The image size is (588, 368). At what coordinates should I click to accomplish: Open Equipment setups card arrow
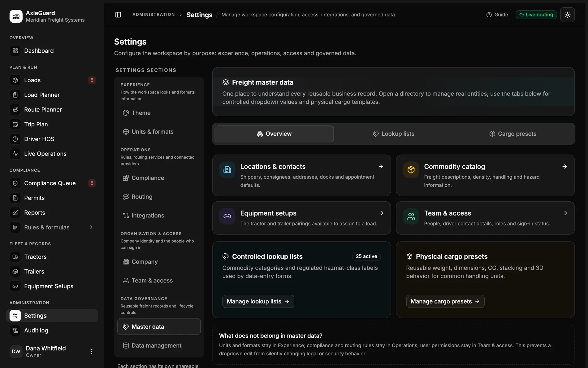tap(381, 213)
